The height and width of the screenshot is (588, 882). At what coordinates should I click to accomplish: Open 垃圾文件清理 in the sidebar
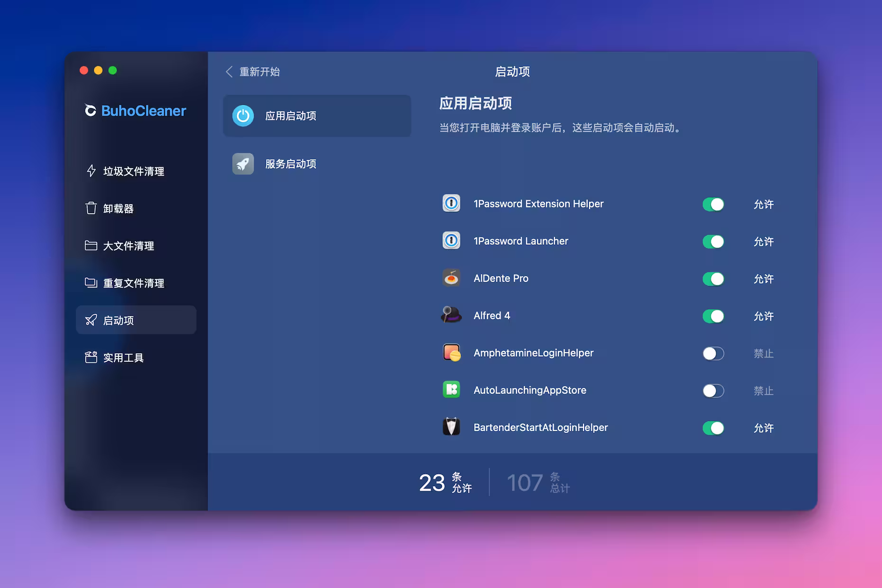136,171
